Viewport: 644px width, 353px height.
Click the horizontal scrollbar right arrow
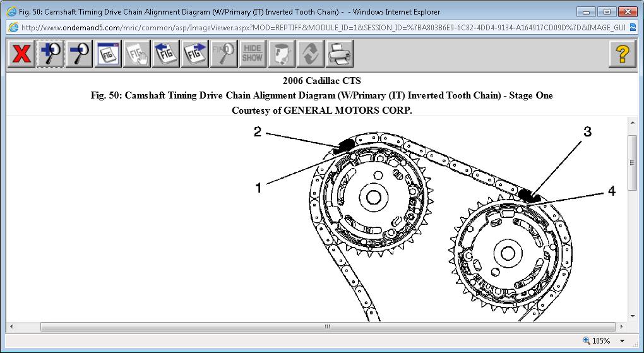pyautogui.click(x=623, y=327)
